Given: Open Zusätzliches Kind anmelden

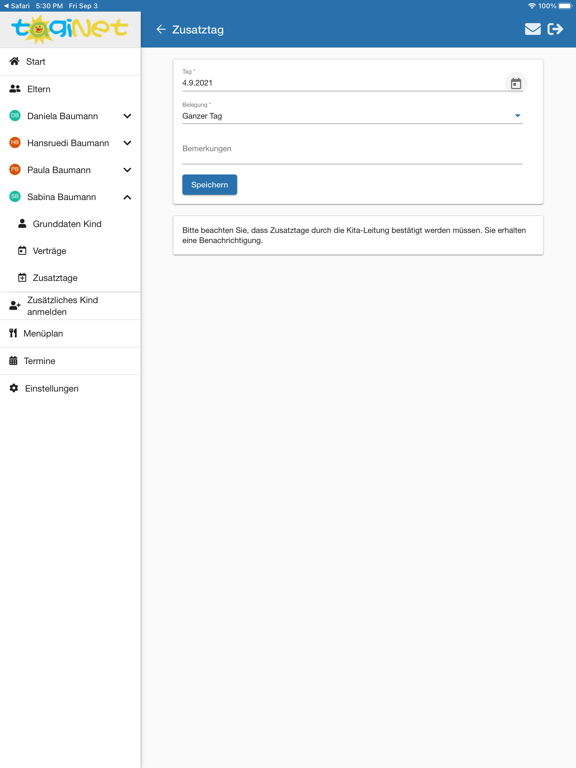Looking at the screenshot, I should (x=70, y=306).
